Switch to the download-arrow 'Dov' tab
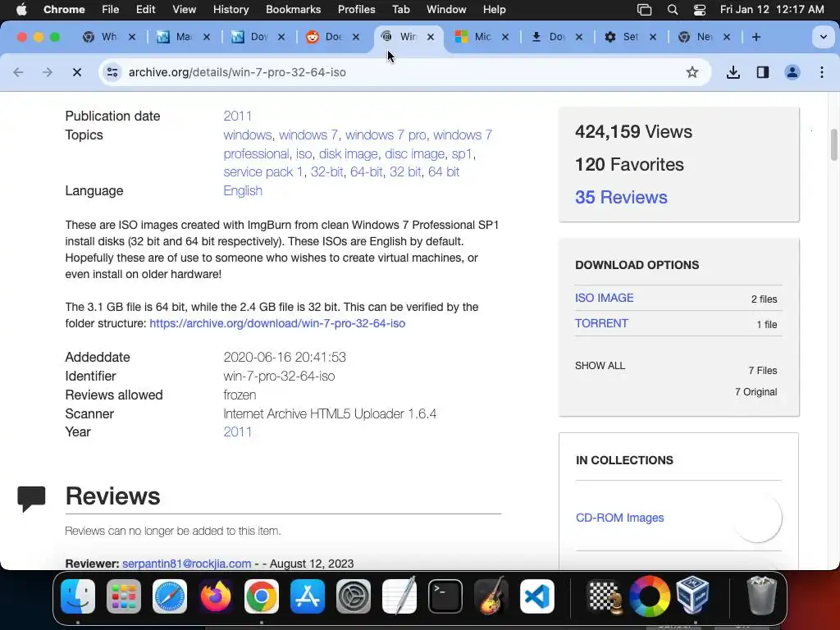840x630 pixels. [549, 37]
